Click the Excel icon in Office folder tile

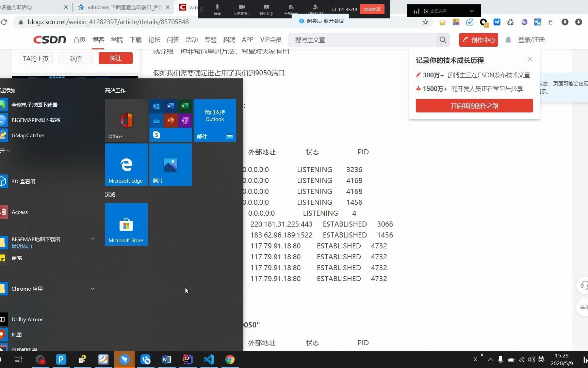[185, 106]
